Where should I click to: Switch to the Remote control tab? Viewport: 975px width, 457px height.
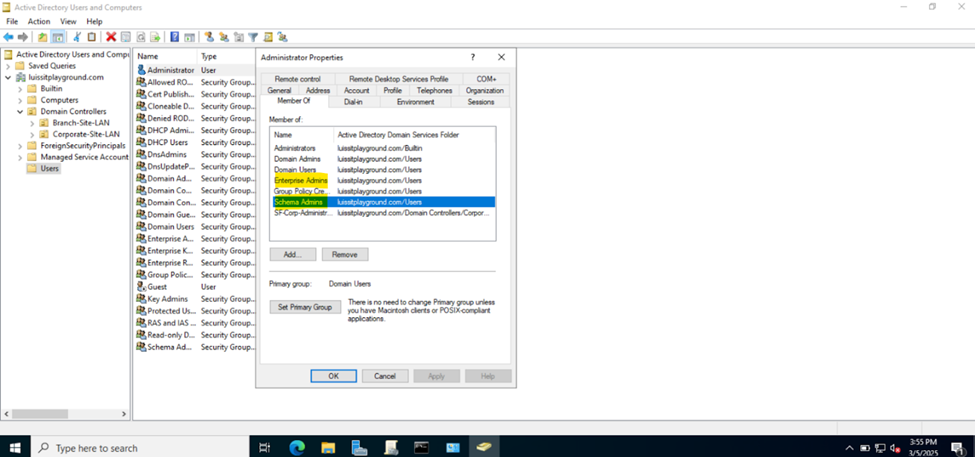[298, 79]
